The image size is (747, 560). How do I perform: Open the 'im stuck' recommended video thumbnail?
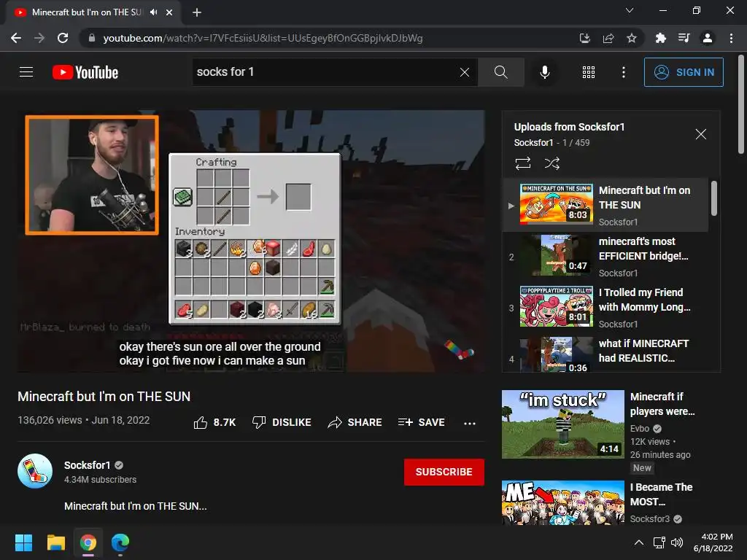point(562,424)
